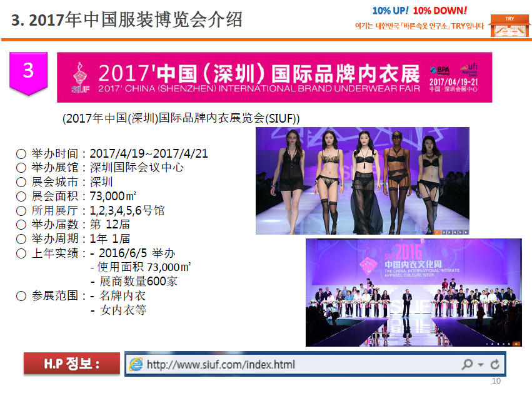Click the text 1年 1届
The height and width of the screenshot is (398, 532).
[109, 238]
